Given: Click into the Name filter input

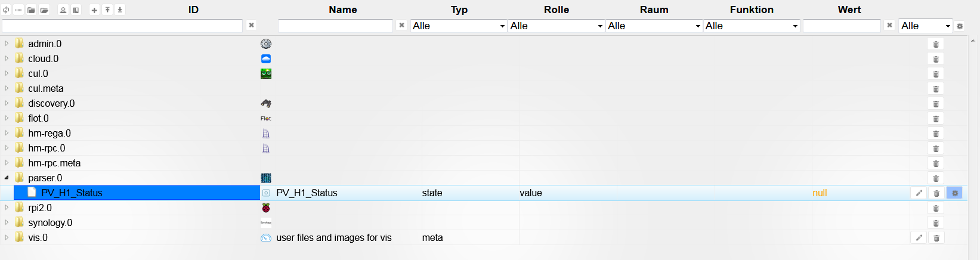Looking at the screenshot, I should point(335,26).
